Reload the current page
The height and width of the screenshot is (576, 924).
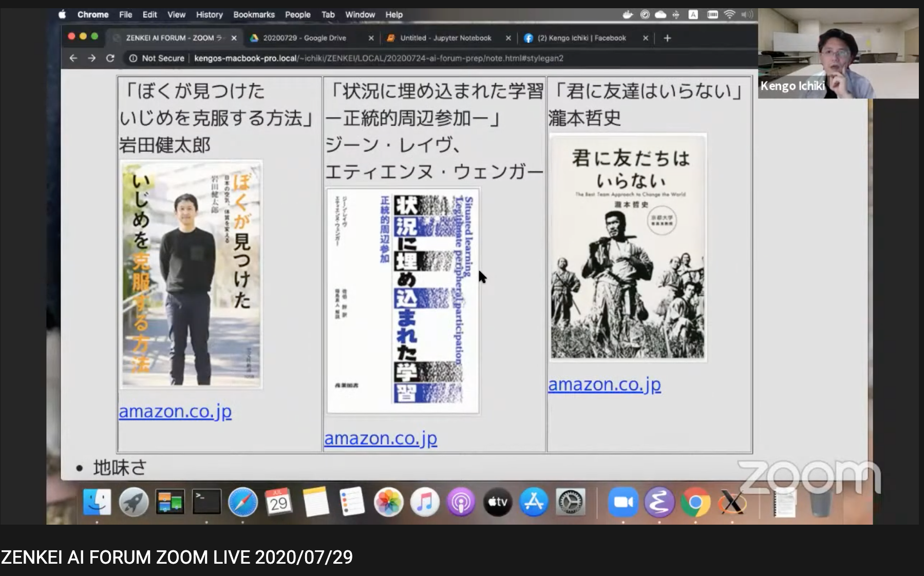coord(110,59)
